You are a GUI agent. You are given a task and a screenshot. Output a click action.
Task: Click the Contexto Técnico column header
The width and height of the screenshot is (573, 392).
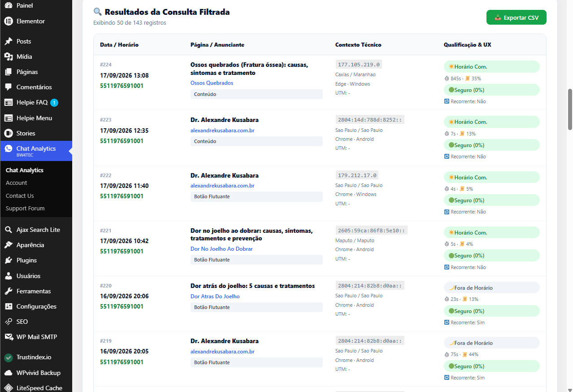tap(358, 45)
